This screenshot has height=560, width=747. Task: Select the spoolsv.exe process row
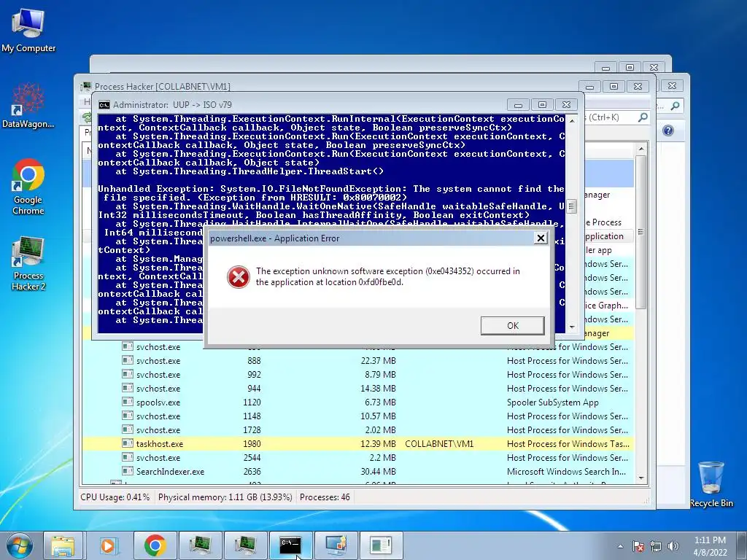(x=357, y=402)
